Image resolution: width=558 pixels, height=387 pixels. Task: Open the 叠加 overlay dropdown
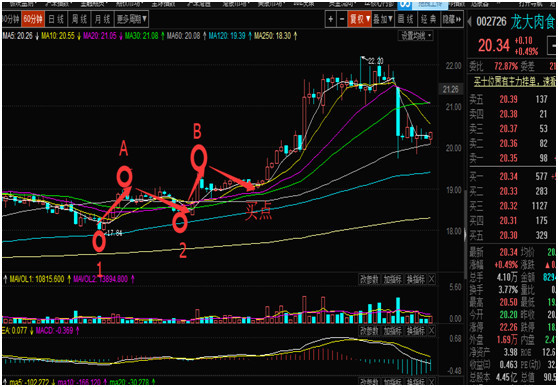pos(383,19)
